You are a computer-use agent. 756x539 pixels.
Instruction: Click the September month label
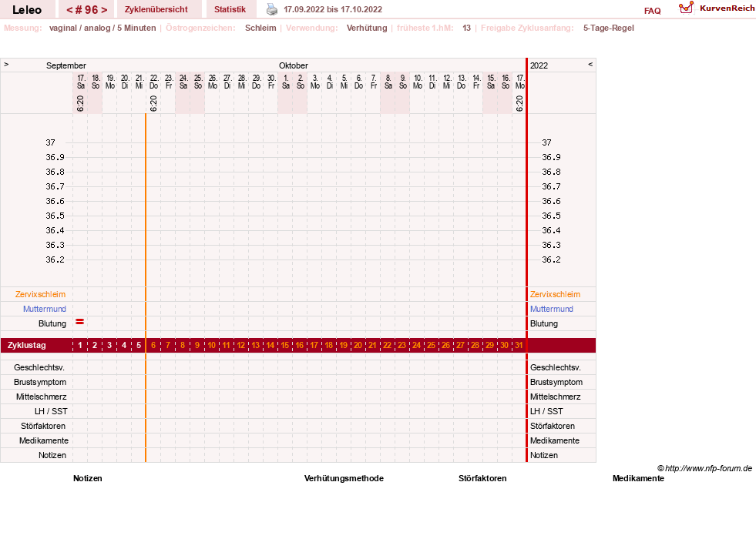point(66,65)
